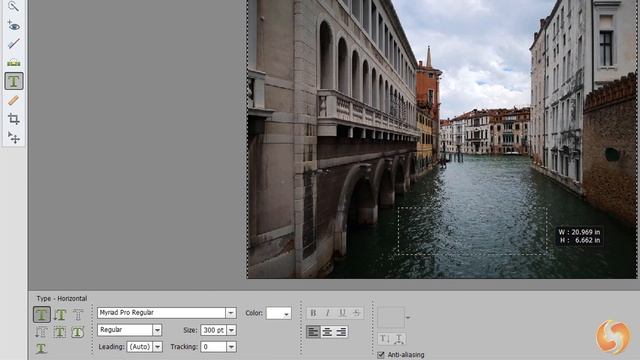Click the Tracking value field showing 0
Image resolution: width=640 pixels, height=360 pixels.
[x=213, y=347]
